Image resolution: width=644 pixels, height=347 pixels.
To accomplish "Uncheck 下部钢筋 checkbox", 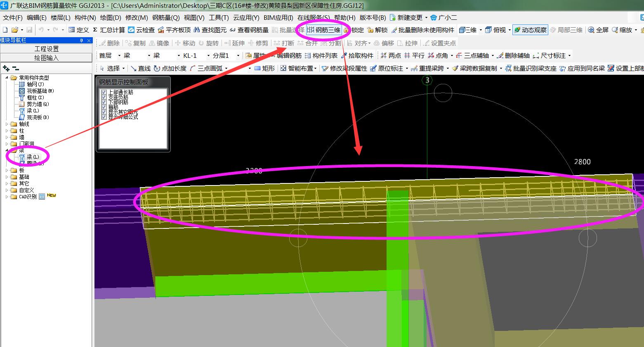I will click(x=104, y=102).
